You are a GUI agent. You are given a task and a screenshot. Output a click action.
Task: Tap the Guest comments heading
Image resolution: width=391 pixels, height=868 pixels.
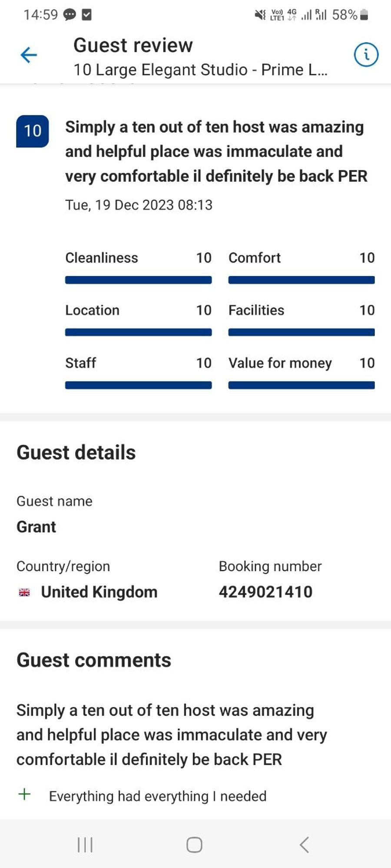94,660
